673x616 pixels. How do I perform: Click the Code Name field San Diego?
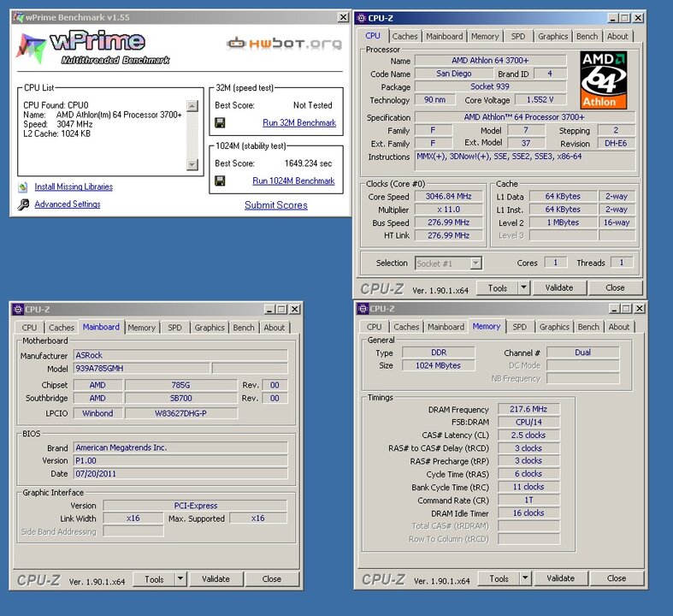coord(454,74)
